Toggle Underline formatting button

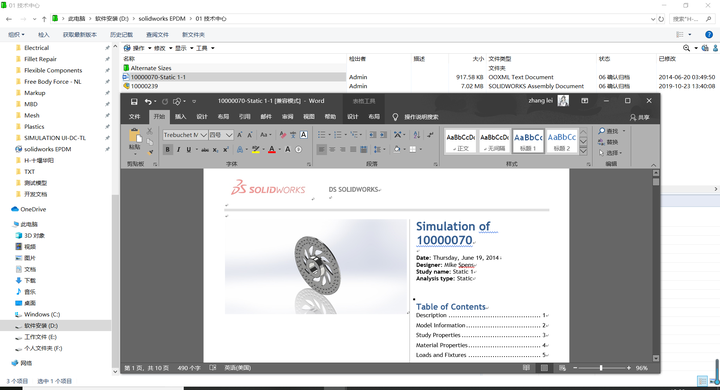189,149
